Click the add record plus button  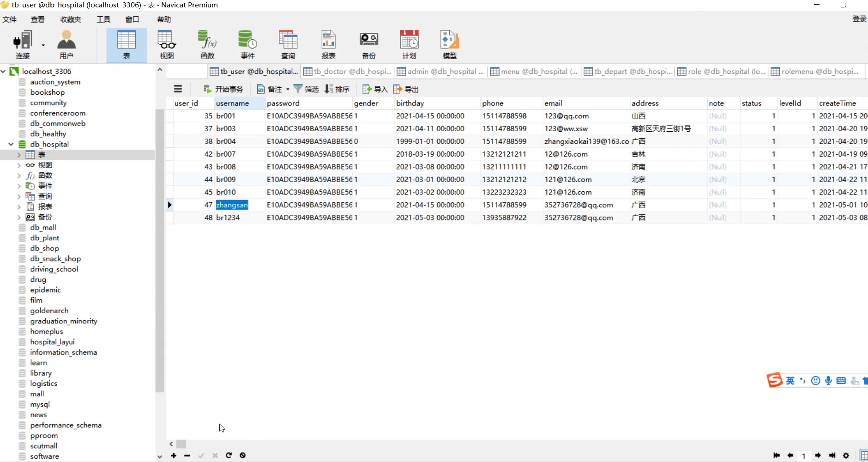[174, 456]
